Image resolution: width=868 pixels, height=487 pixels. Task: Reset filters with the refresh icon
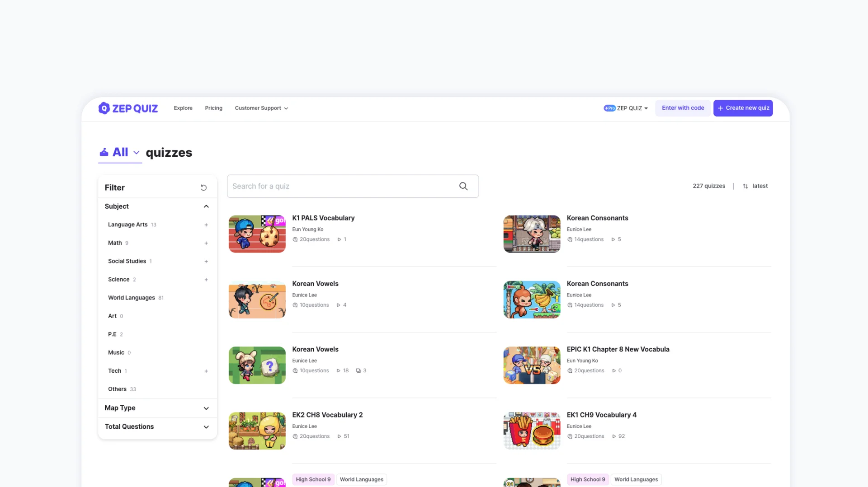coord(203,187)
